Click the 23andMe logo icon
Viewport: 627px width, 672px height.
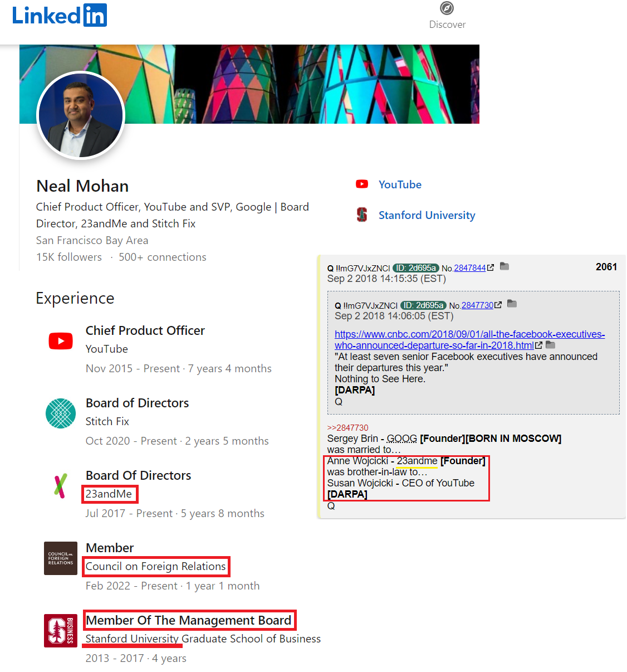[61, 486]
